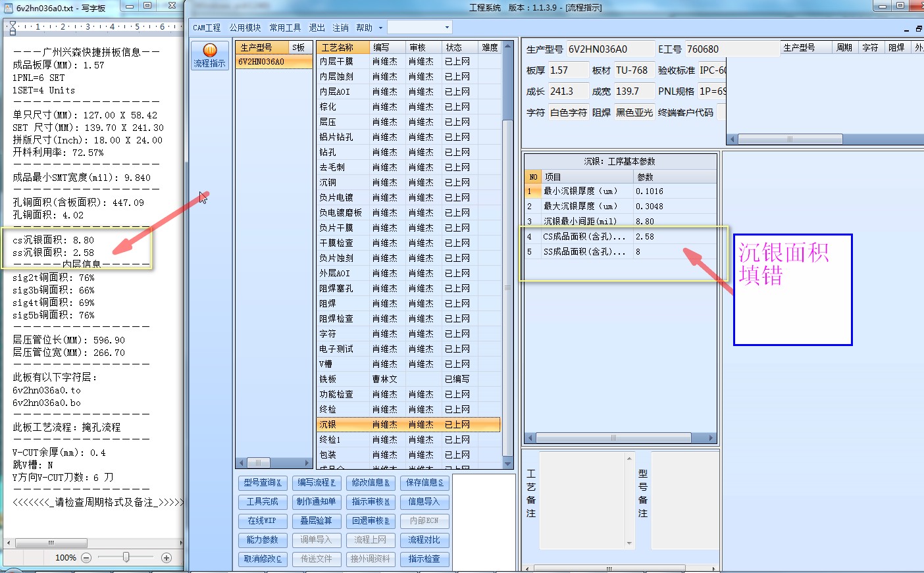Click the 保存信息S button

click(424, 482)
